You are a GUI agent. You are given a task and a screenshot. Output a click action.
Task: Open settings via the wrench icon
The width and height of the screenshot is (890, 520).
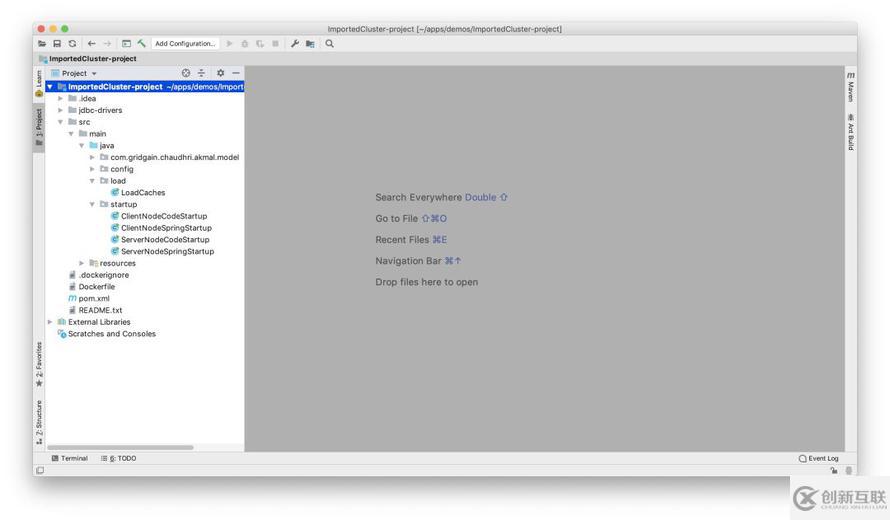pos(295,44)
